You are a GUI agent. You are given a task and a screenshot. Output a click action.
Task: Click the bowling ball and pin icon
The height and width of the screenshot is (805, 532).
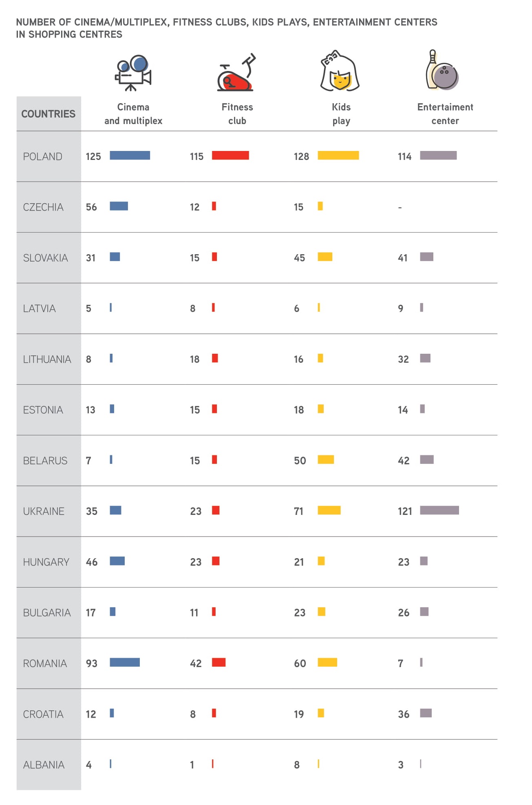tap(442, 71)
